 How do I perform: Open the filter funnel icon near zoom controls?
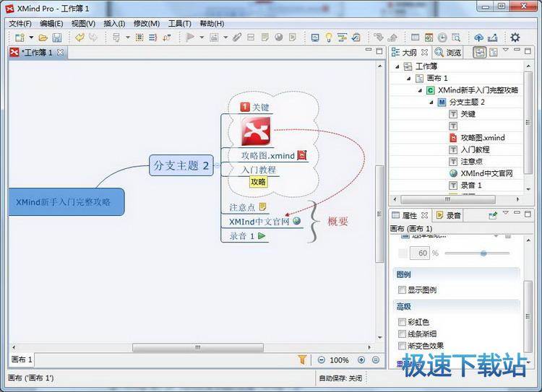[x=302, y=360]
